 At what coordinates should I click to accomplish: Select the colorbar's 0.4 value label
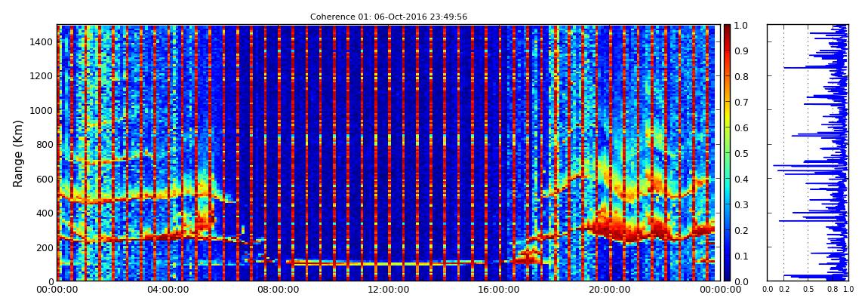click(743, 180)
